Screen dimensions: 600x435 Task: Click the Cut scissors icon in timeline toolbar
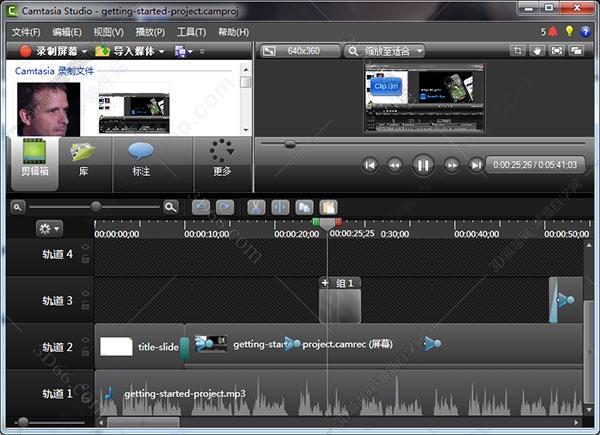(x=256, y=207)
